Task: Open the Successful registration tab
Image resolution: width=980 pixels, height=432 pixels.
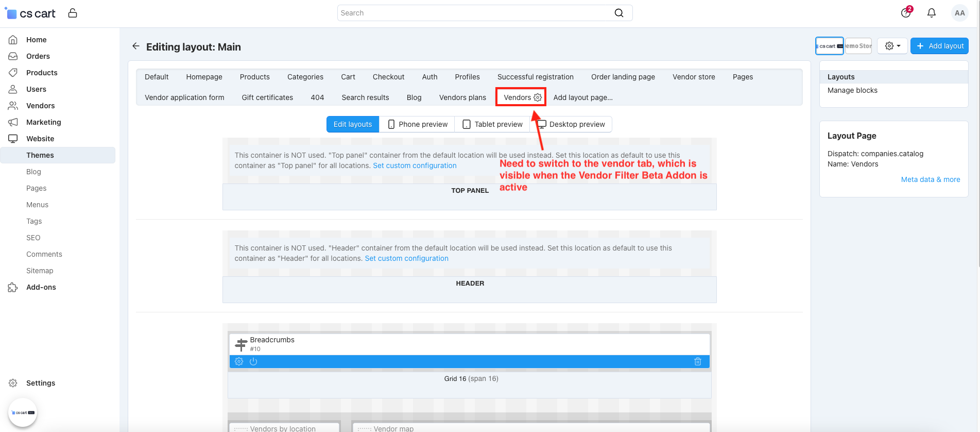Action: (x=536, y=77)
